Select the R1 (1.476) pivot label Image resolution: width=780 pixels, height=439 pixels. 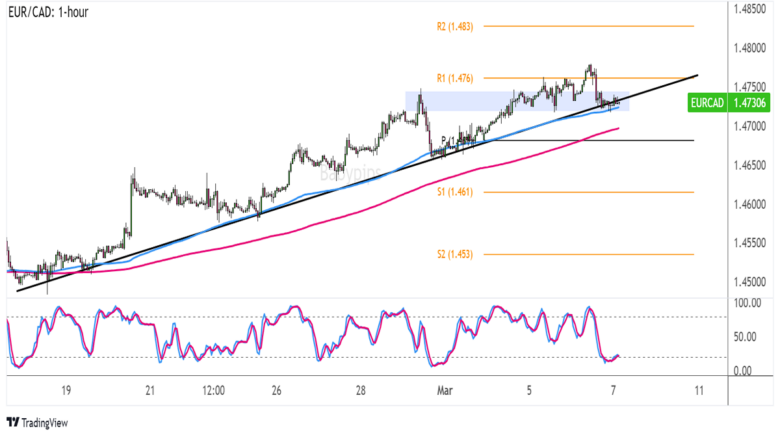click(455, 78)
